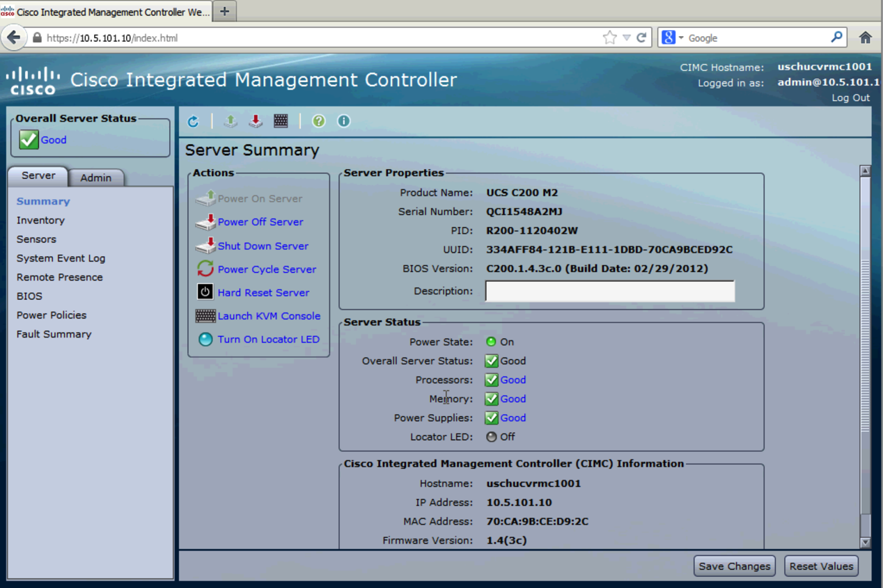Viewport: 883px width, 588px height.
Task: Click the serial number QCI1548A2MJ
Action: tap(524, 212)
